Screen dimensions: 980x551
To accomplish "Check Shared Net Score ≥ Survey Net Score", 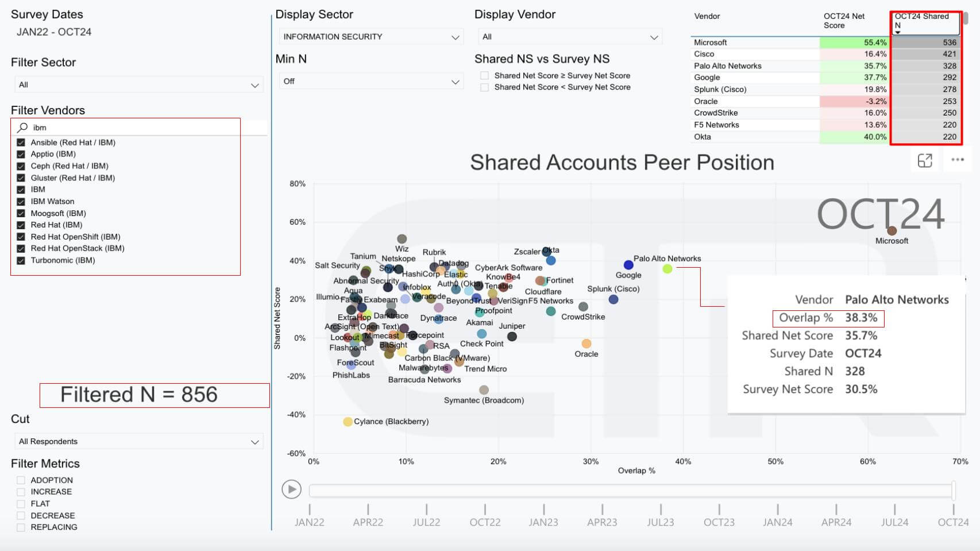I will pyautogui.click(x=484, y=75).
